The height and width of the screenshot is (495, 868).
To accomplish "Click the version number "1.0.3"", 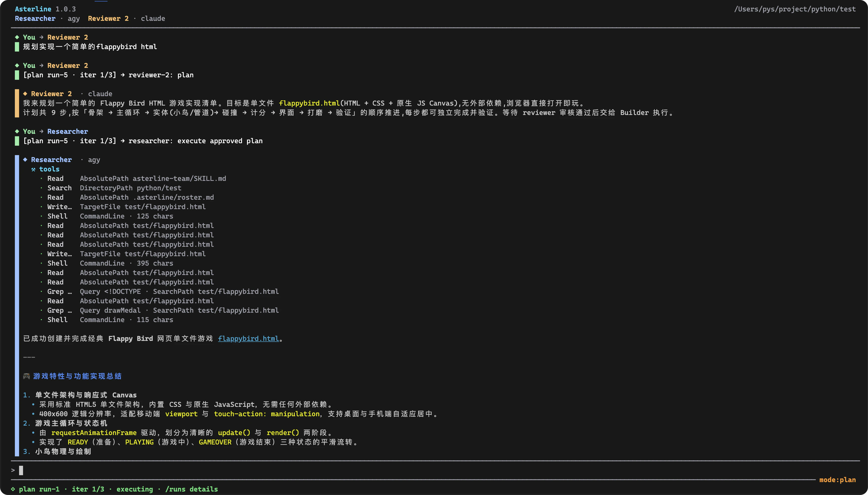I will pyautogui.click(x=66, y=9).
